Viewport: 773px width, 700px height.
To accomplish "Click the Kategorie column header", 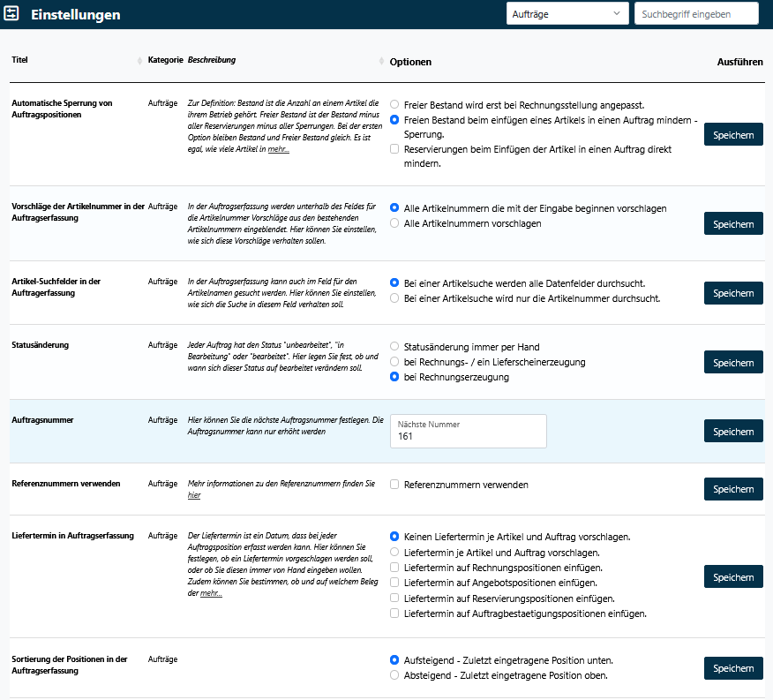I will [x=165, y=60].
